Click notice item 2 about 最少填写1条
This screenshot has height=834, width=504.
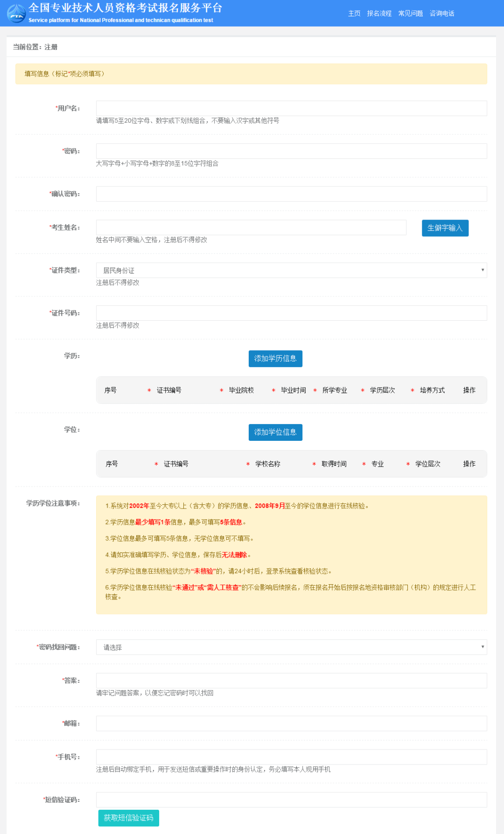tap(175, 522)
